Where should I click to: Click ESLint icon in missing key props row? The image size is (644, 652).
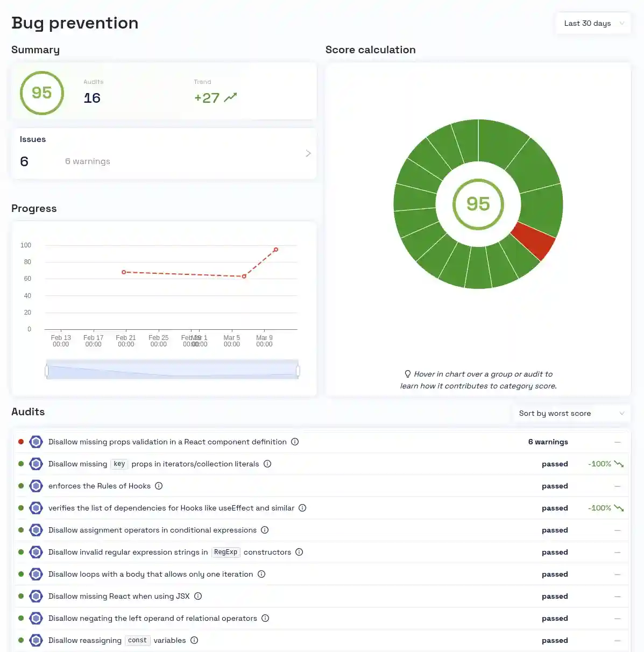point(36,464)
